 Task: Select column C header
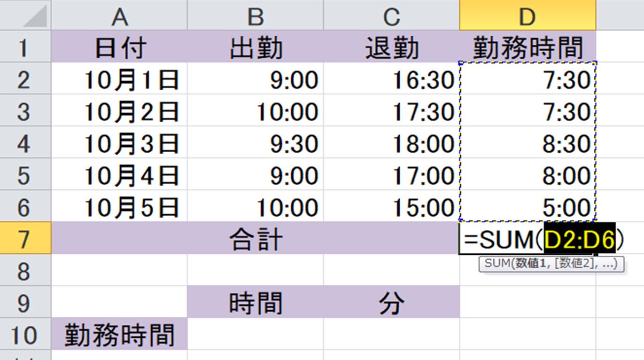pyautogui.click(x=391, y=17)
